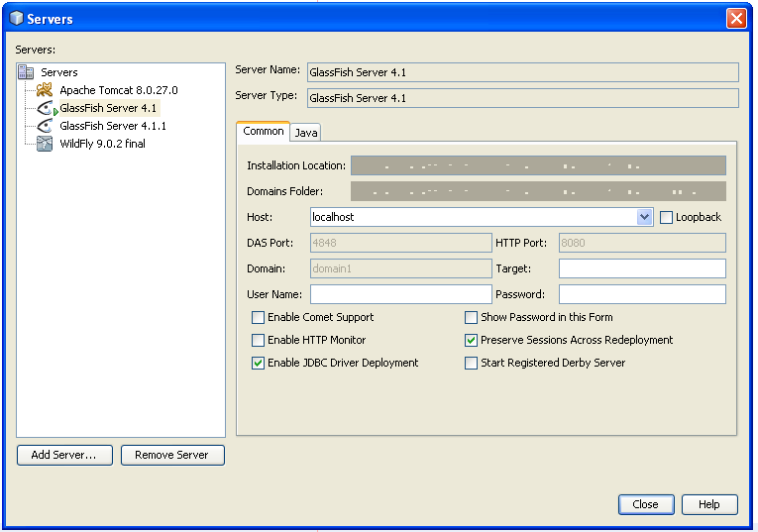This screenshot has width=758, height=532.
Task: Click the Apache Tomcat server icon
Action: [x=45, y=90]
